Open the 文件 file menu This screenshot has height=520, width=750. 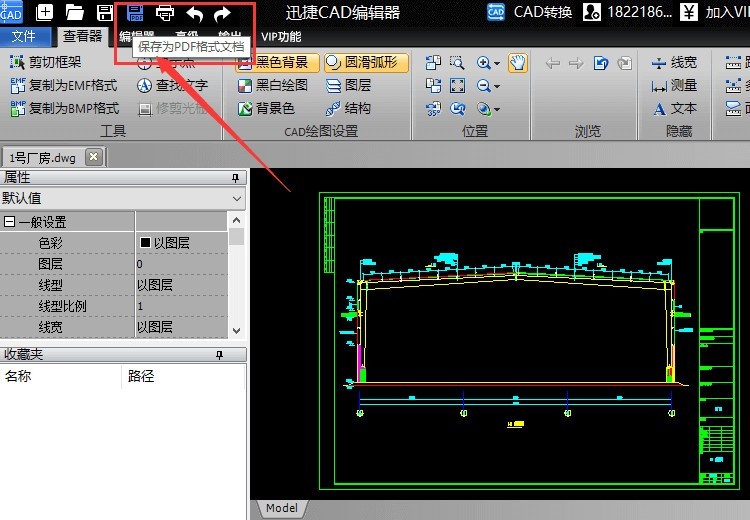tap(23, 37)
